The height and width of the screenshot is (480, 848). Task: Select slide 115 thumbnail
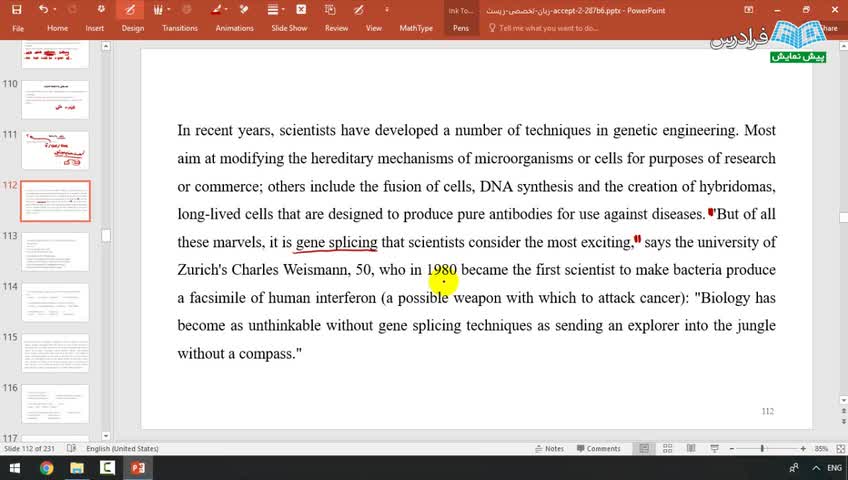pos(55,353)
